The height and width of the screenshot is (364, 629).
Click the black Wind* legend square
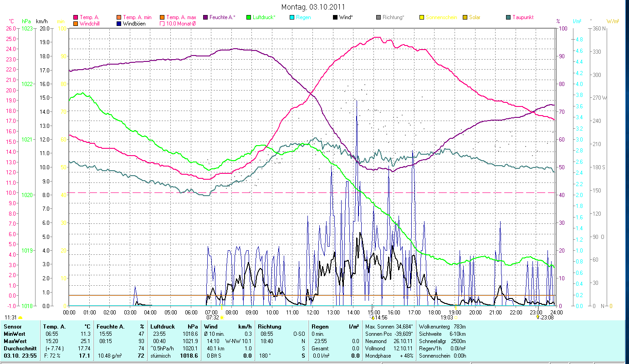335,17
